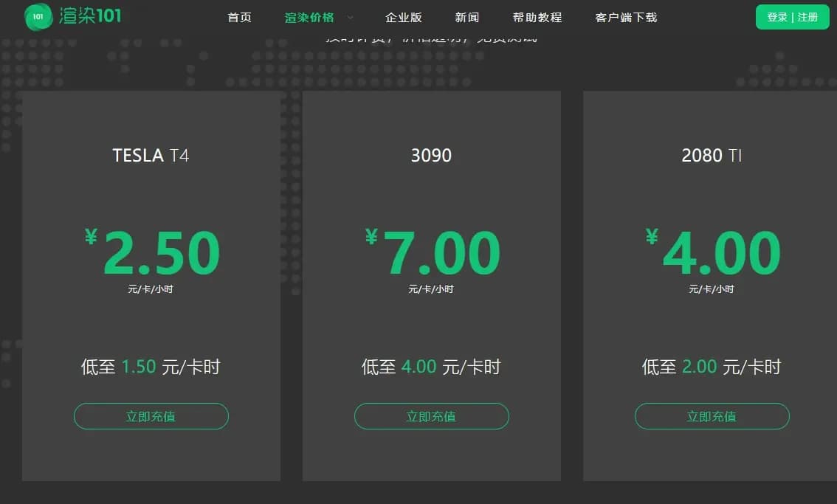Click the 渲染101 logo icon
Screen dimensions: 837x504
pos(38,16)
